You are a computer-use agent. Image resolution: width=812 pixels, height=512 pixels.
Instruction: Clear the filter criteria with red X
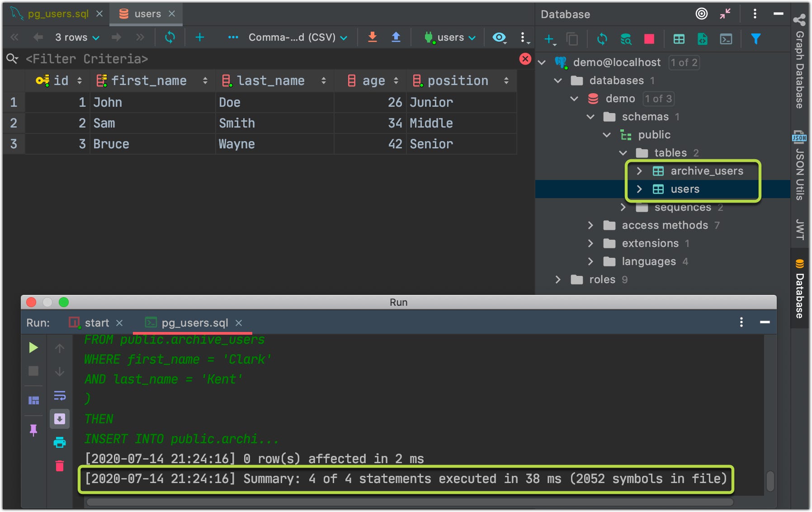click(x=525, y=59)
